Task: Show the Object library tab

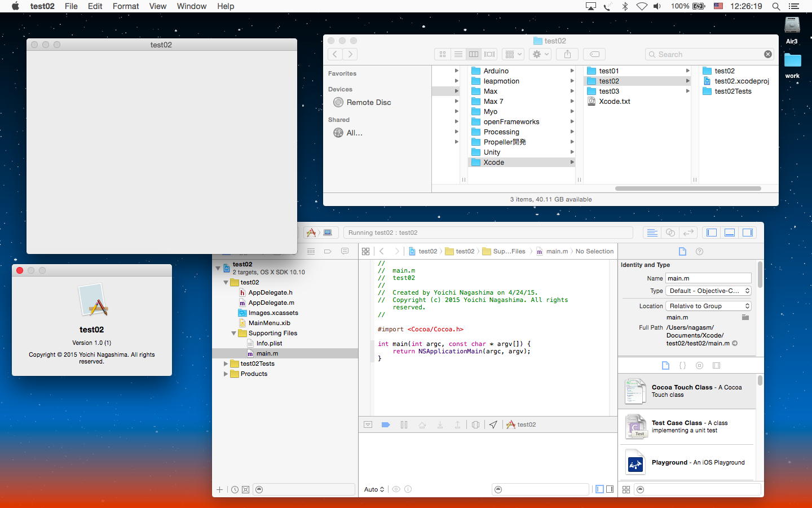Action: [699, 366]
